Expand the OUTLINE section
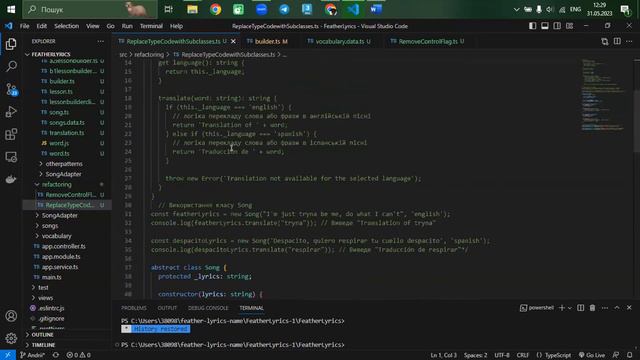 [x=42, y=335]
